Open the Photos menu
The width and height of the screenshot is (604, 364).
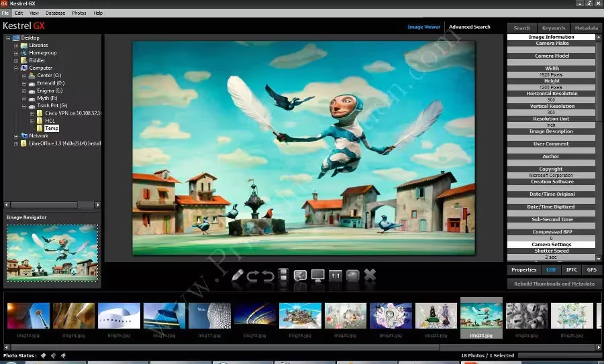pyautogui.click(x=79, y=13)
